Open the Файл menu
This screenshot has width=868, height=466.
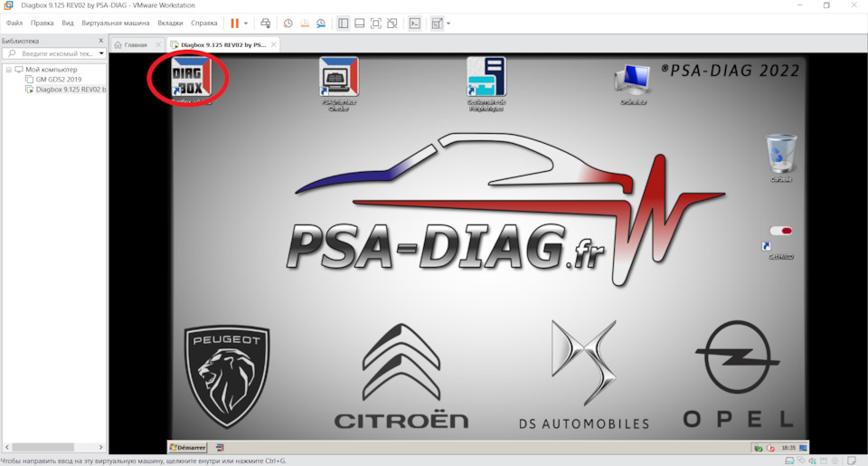(14, 24)
